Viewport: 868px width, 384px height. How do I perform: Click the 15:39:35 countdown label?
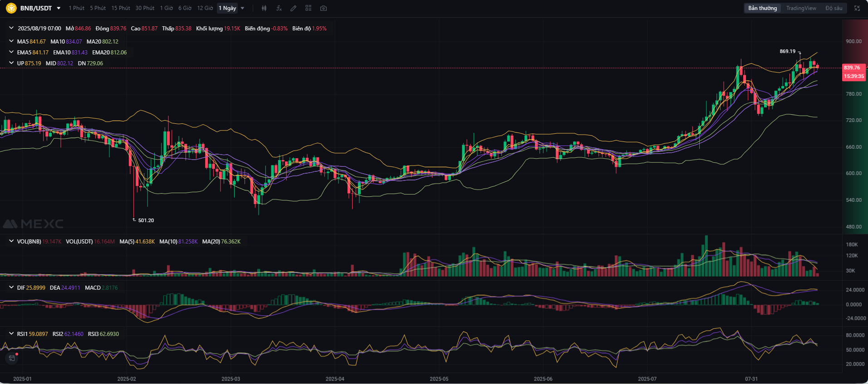click(x=853, y=76)
